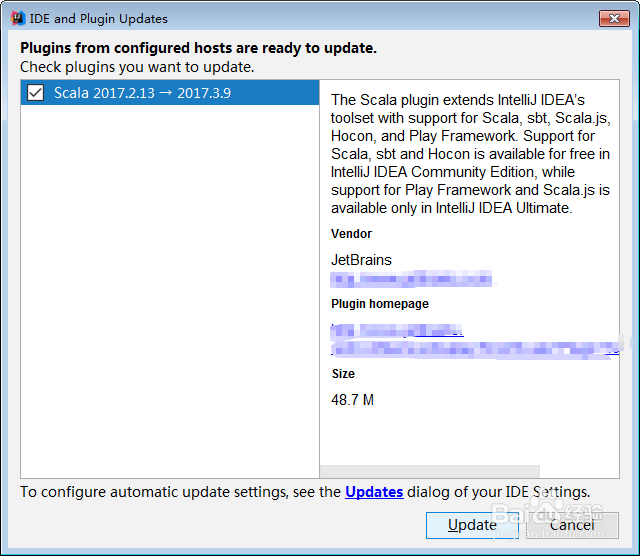Close the IDE and Plugin Updates dialog

pyautogui.click(x=613, y=18)
